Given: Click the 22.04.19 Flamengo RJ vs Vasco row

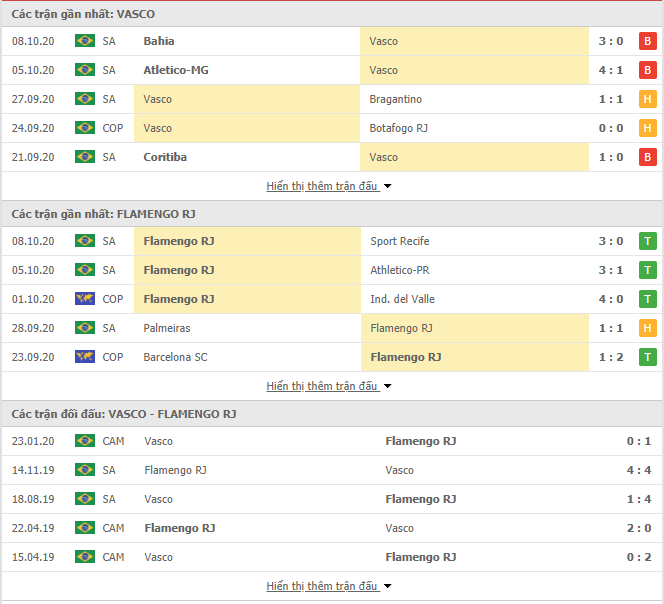Looking at the screenshot, I should 332,528.
